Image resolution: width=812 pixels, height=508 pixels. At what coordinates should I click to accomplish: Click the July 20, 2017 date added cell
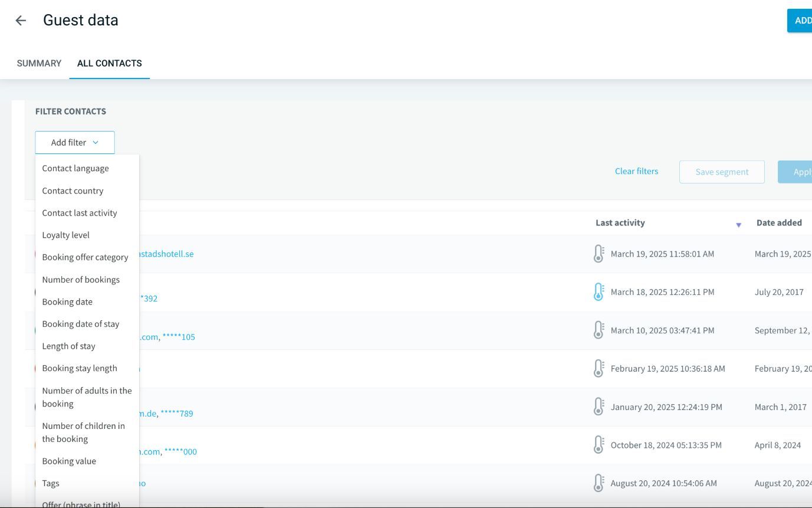[x=779, y=292]
